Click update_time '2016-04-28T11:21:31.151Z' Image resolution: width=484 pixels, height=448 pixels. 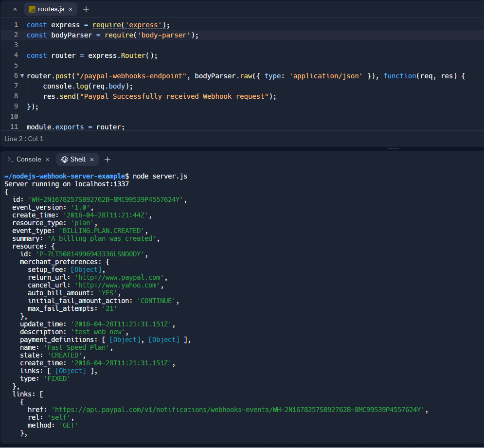point(121,324)
